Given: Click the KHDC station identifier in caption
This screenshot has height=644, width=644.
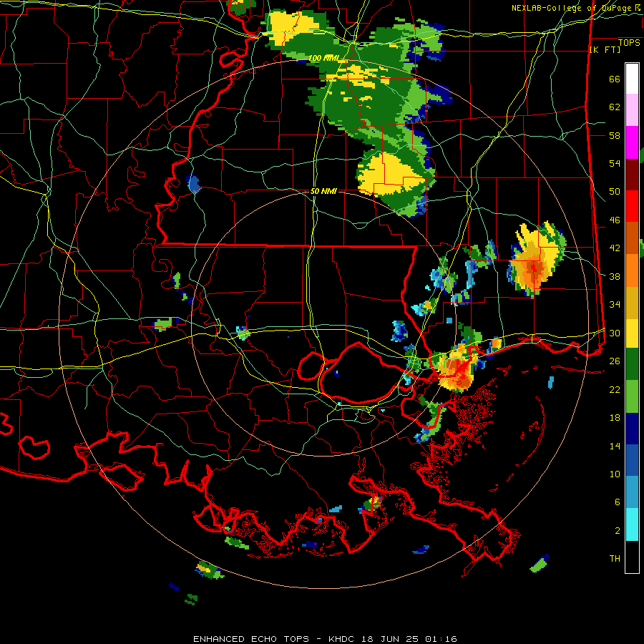Looking at the screenshot, I should pos(343,639).
